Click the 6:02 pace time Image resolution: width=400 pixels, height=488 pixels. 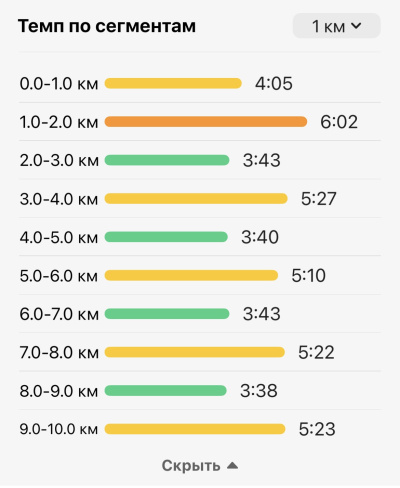pos(339,122)
